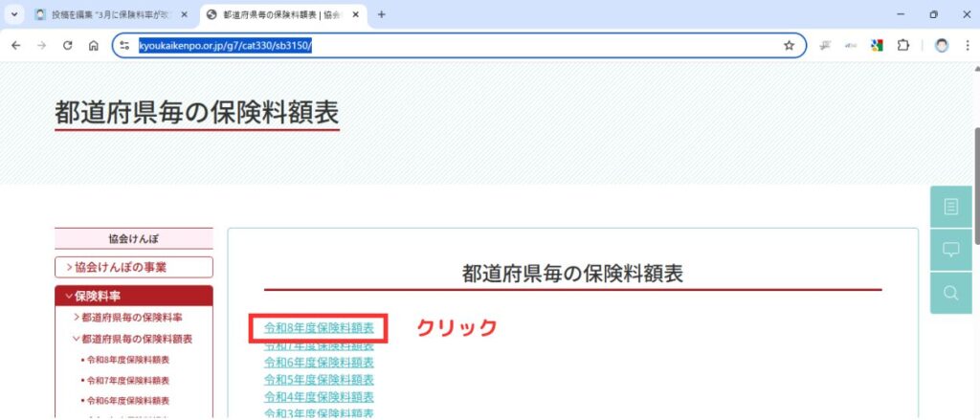Image resolution: width=980 pixels, height=420 pixels.
Task: Click the first extension icon beside the star
Action: coord(826,46)
